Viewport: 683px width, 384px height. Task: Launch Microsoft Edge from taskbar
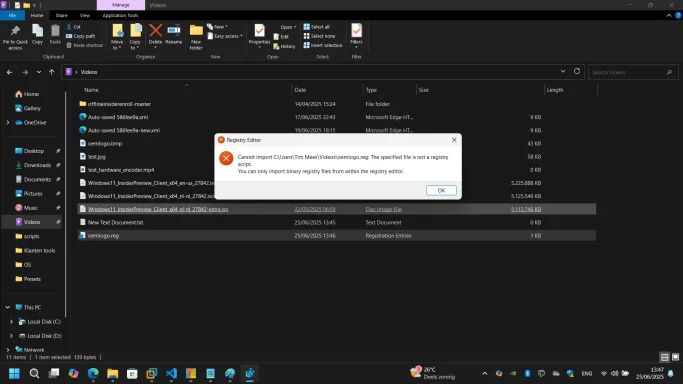(x=93, y=373)
